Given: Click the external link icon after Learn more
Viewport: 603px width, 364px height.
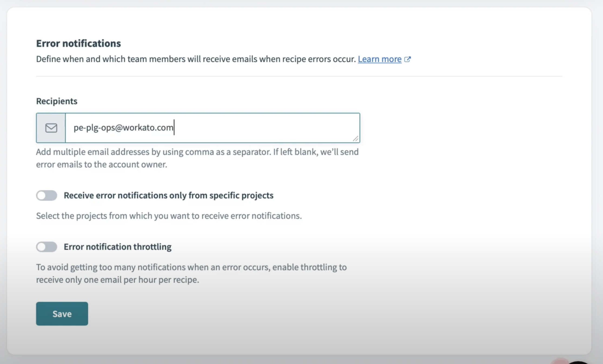Looking at the screenshot, I should (x=407, y=59).
